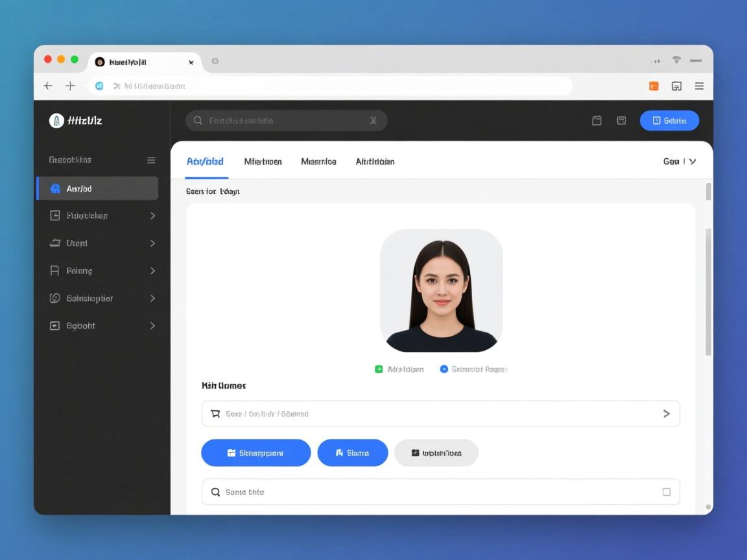Click the gray pill button with grid icon
Viewport: 747px width, 560px height.
tap(436, 453)
